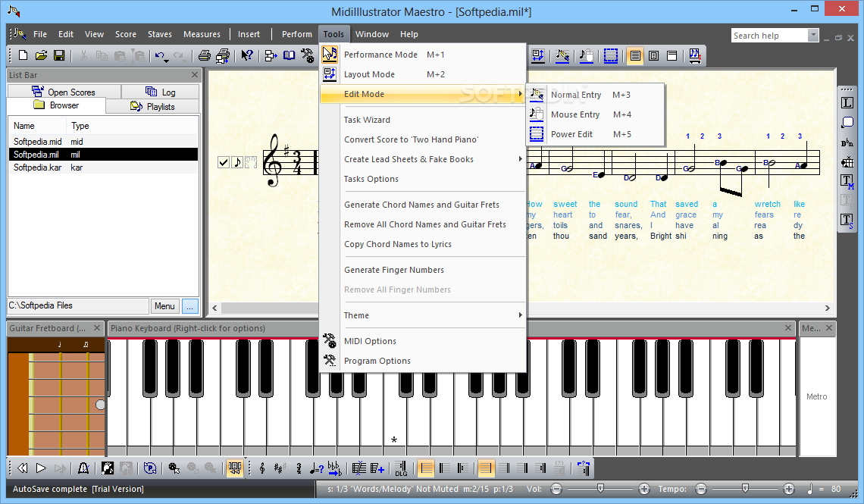Image resolution: width=864 pixels, height=504 pixels.
Task: Click the MIDI Options menu icon
Action: tap(330, 340)
